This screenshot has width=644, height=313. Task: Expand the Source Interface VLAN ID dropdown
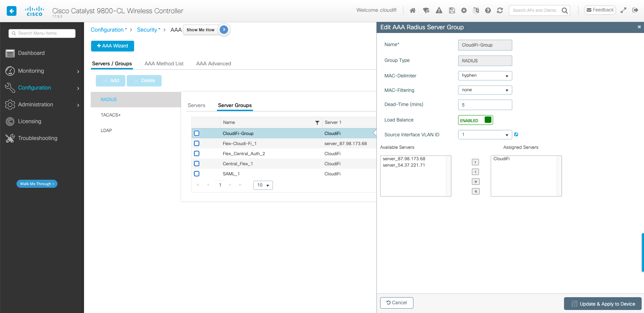(x=485, y=135)
